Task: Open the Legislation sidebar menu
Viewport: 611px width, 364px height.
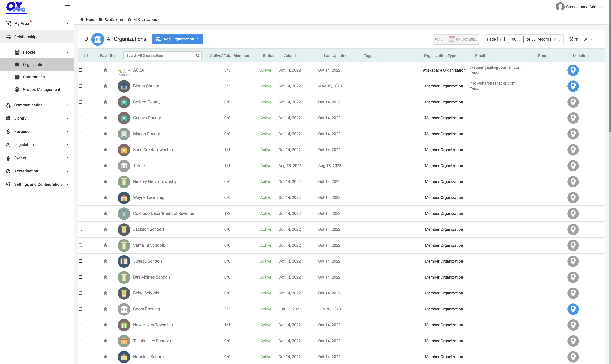Action: coord(37,145)
